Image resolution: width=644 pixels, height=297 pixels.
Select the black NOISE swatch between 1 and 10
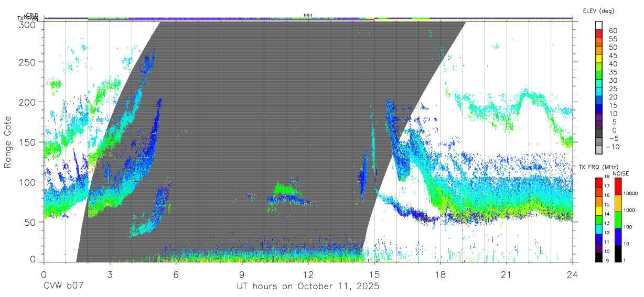click(x=618, y=252)
